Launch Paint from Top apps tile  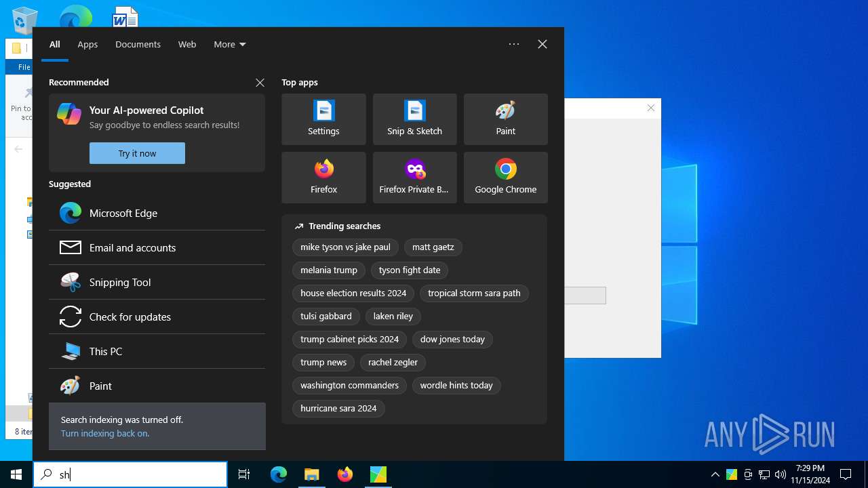[x=505, y=119]
